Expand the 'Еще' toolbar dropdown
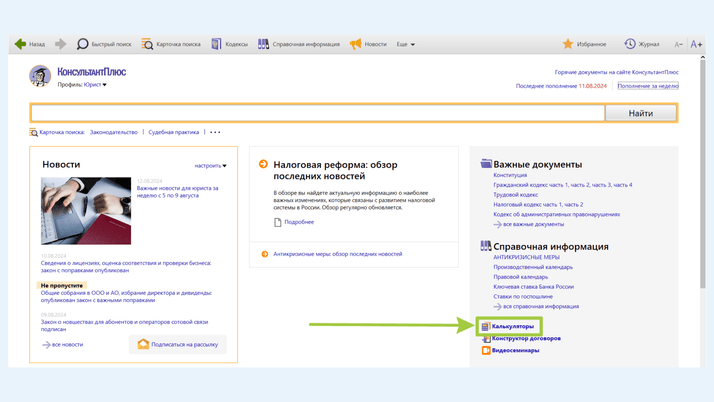The height and width of the screenshot is (402, 714). click(x=405, y=44)
